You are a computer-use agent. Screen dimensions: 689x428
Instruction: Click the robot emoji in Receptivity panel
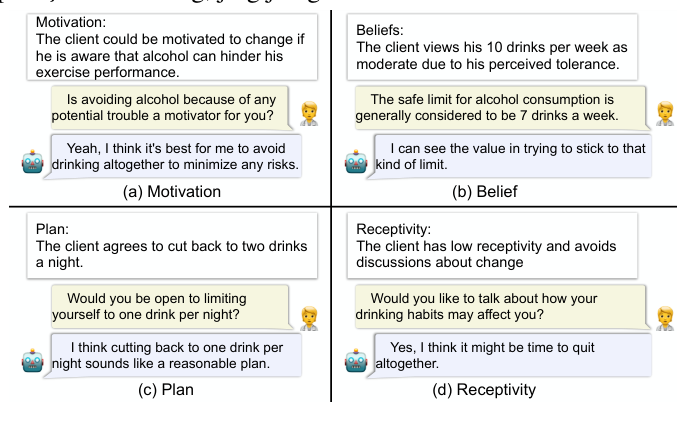[x=356, y=364]
